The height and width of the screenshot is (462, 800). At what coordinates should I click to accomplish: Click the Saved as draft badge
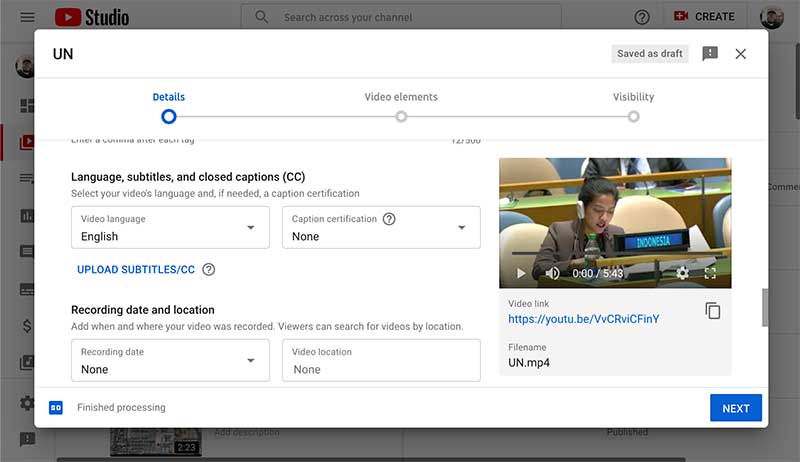(649, 54)
